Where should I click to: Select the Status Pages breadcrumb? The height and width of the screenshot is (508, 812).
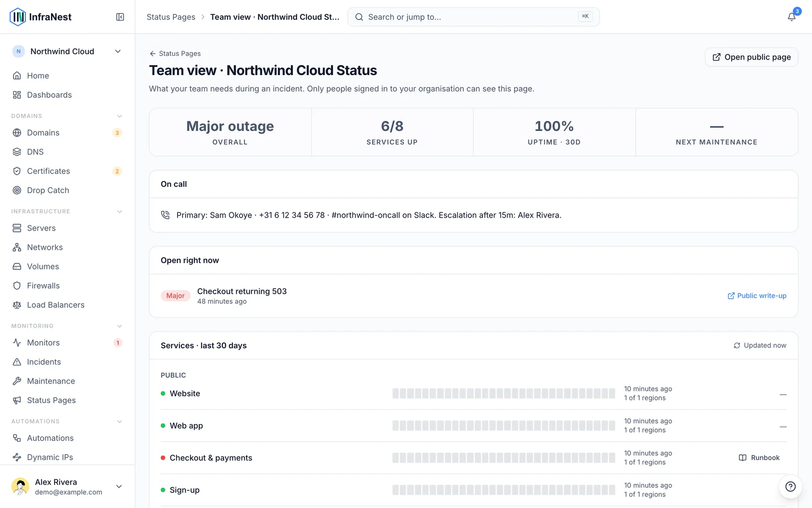click(x=171, y=17)
